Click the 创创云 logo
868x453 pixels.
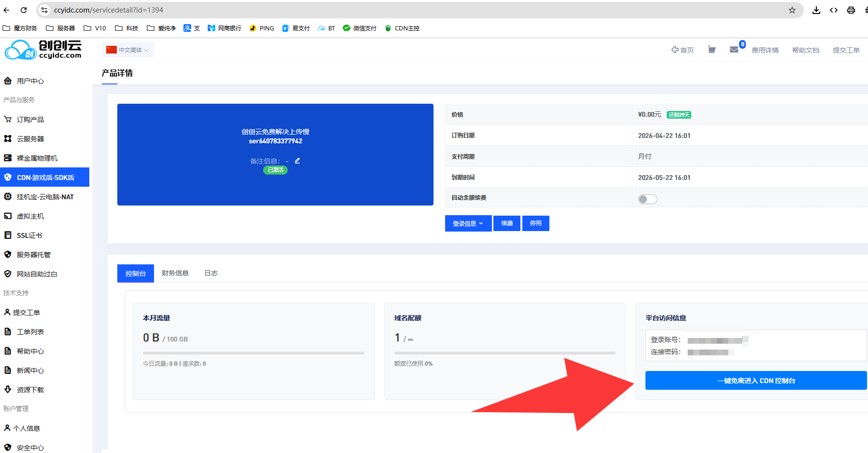43,50
